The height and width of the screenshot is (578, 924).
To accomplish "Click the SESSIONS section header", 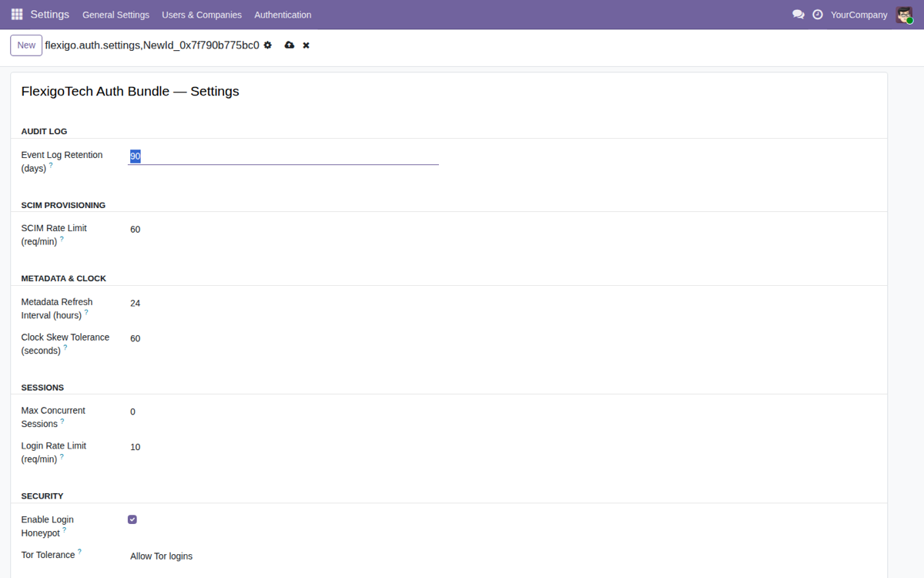I will (42, 388).
